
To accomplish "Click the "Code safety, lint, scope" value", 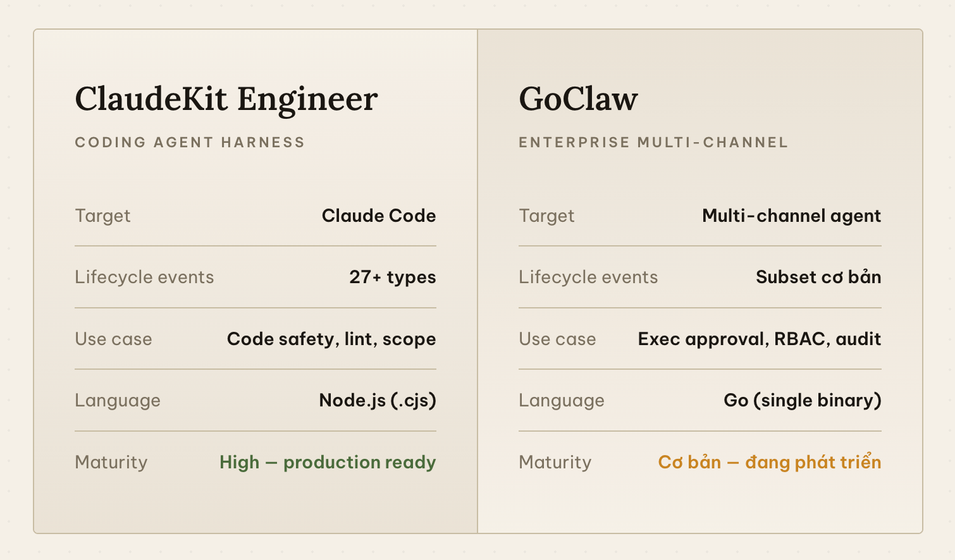I will pos(331,339).
